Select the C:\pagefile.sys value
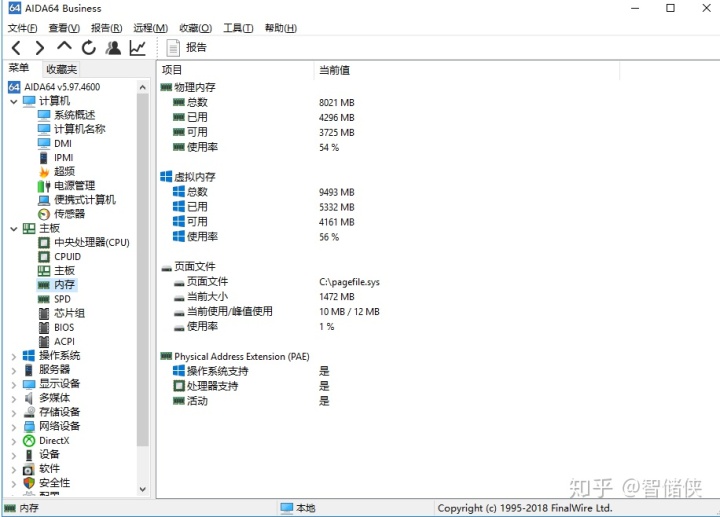Screen dimensions: 720x517 click(349, 282)
